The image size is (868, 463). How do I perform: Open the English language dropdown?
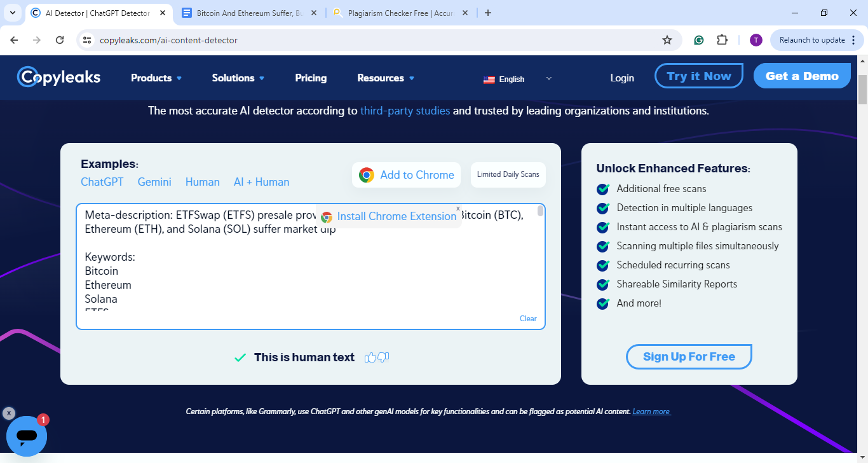pyautogui.click(x=518, y=79)
